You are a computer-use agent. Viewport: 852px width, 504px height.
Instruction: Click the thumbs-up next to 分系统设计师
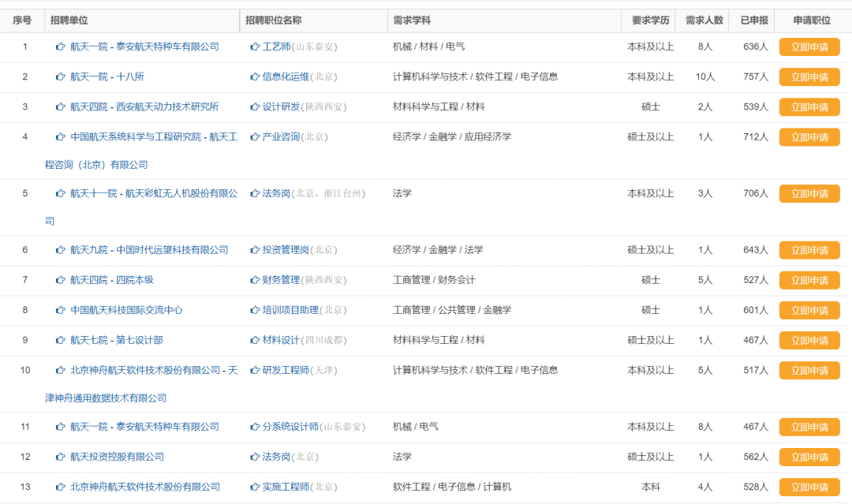click(x=254, y=426)
